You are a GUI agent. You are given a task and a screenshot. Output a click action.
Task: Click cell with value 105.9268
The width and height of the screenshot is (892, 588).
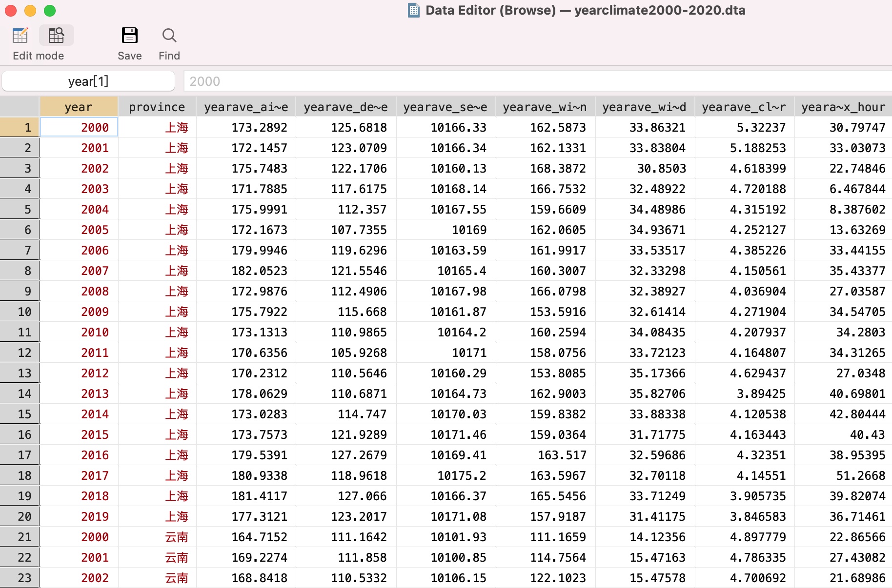pyautogui.click(x=345, y=353)
